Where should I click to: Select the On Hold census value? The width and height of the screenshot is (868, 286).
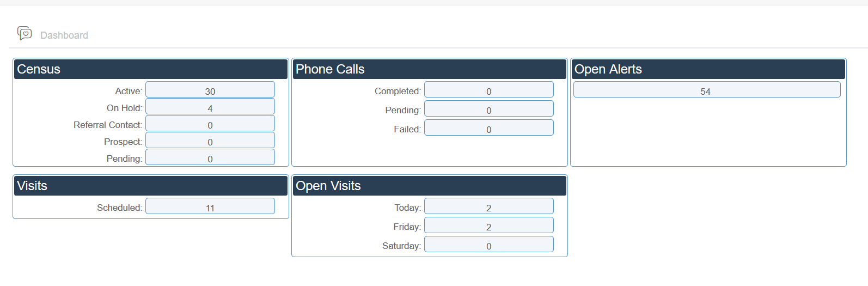point(210,106)
